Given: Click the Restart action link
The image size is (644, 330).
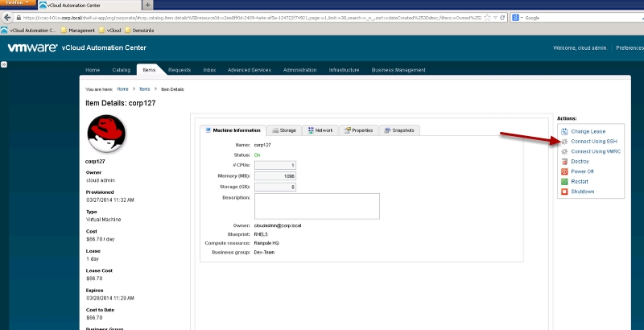Looking at the screenshot, I should [x=580, y=181].
